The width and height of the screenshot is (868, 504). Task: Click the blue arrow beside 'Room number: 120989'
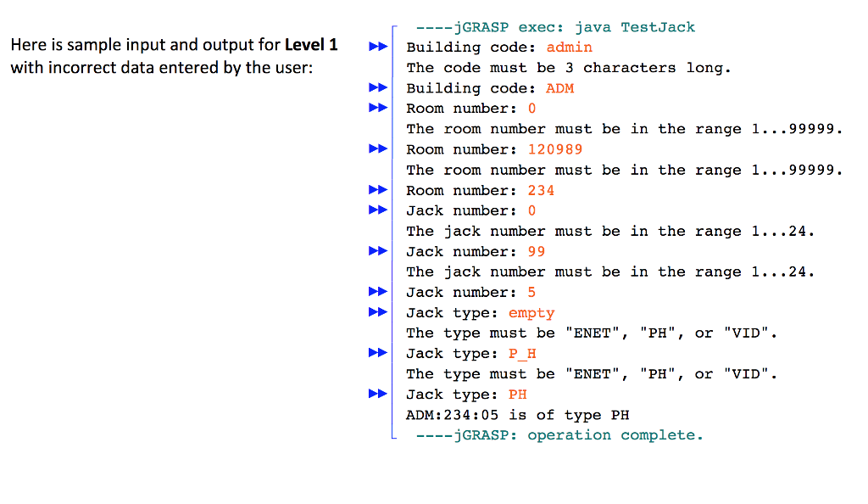(x=377, y=149)
